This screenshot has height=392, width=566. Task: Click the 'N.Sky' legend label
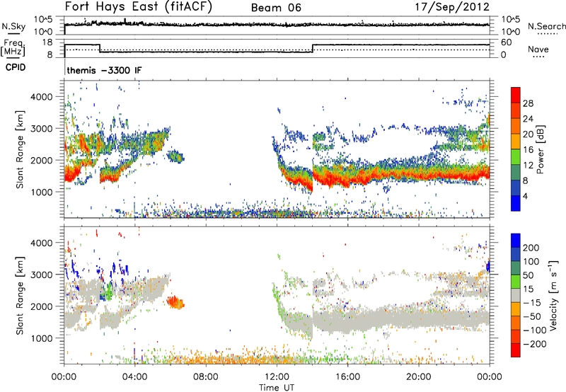[x=13, y=26]
